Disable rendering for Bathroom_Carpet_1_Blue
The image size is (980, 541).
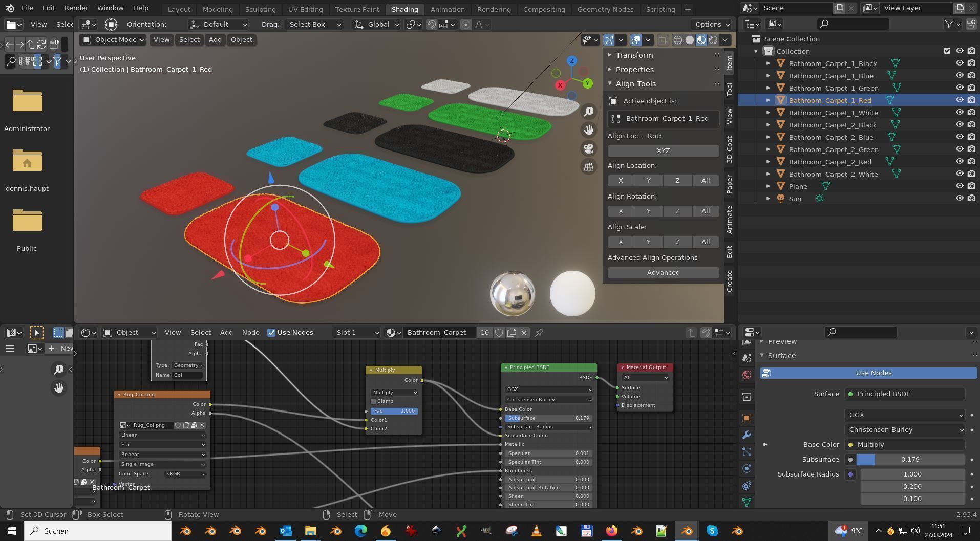[x=971, y=76]
